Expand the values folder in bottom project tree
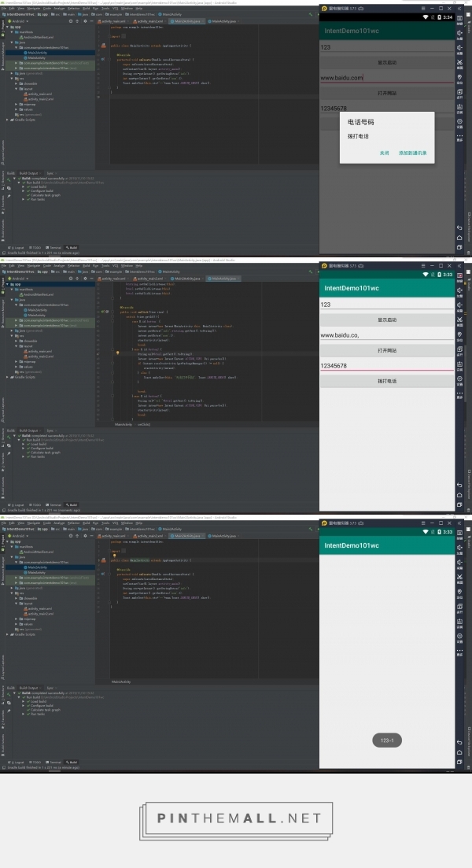The image size is (472, 868). coord(17,624)
